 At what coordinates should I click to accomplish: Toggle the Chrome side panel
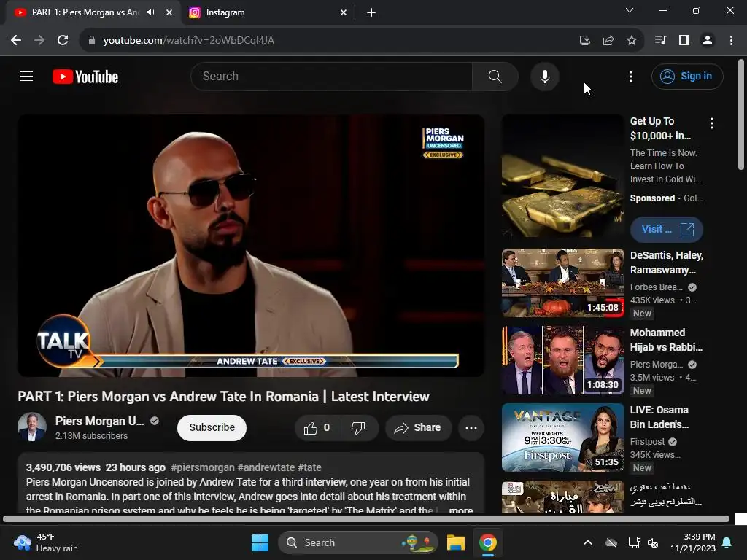coord(684,41)
